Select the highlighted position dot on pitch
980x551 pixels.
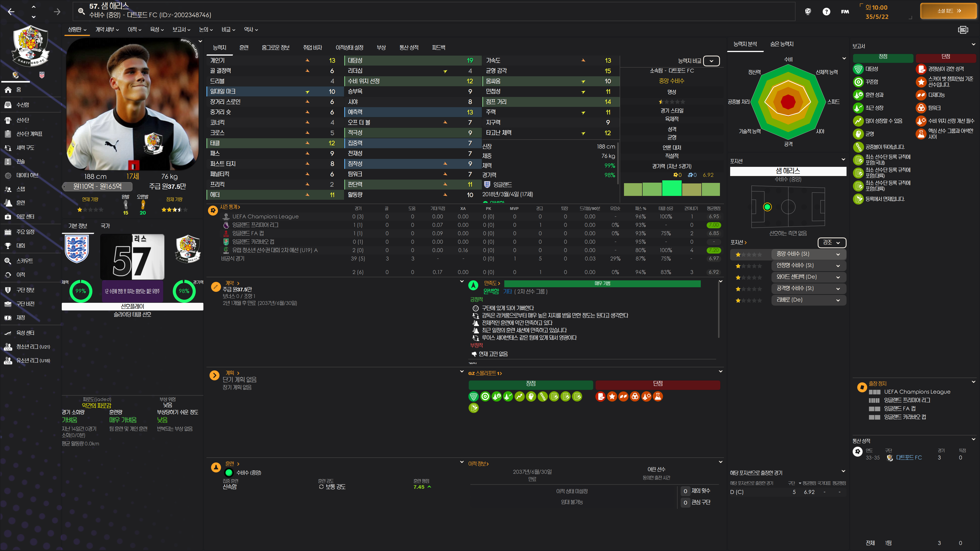tap(767, 207)
